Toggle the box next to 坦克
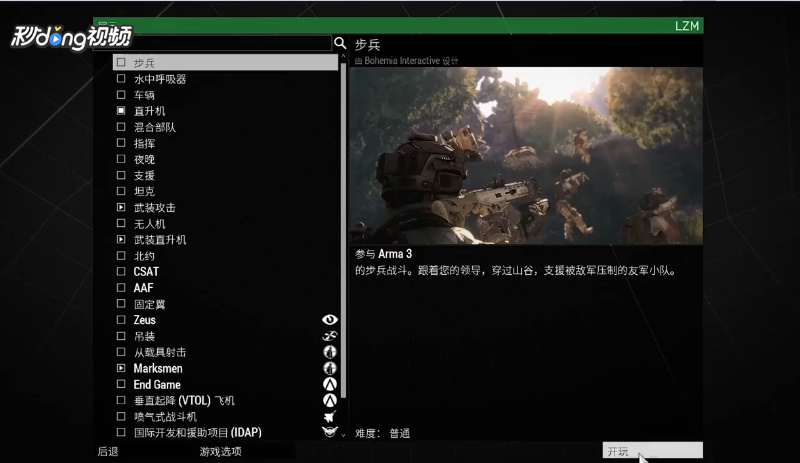This screenshot has height=463, width=800. [121, 191]
